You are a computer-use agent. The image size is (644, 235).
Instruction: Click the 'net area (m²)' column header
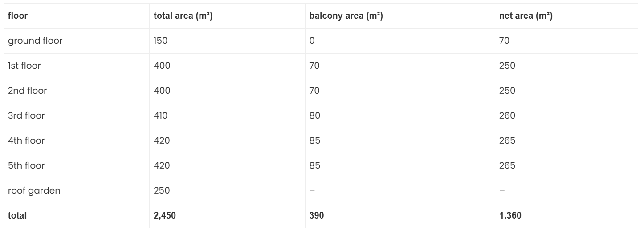click(x=526, y=16)
